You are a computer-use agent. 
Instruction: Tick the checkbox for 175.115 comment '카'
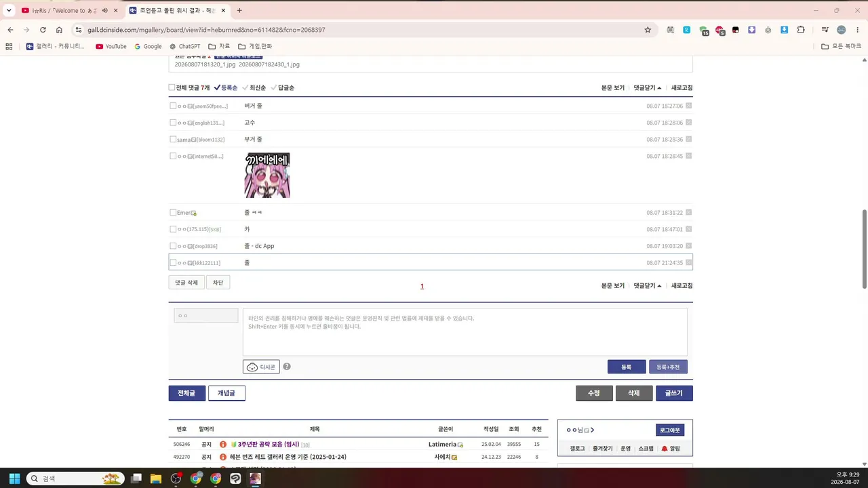(173, 229)
